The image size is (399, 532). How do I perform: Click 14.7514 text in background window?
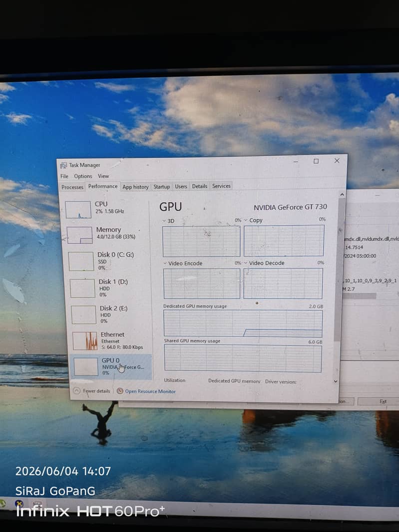[x=354, y=248]
